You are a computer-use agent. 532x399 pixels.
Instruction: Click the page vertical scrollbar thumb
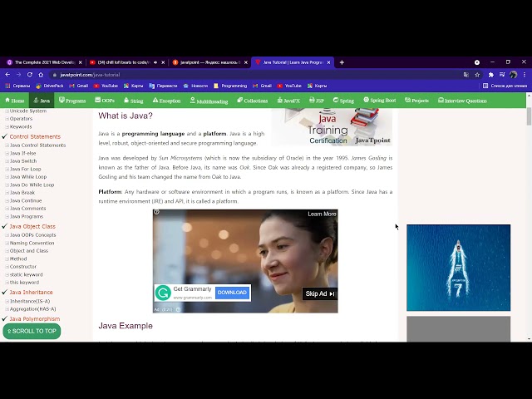pyautogui.click(x=529, y=116)
